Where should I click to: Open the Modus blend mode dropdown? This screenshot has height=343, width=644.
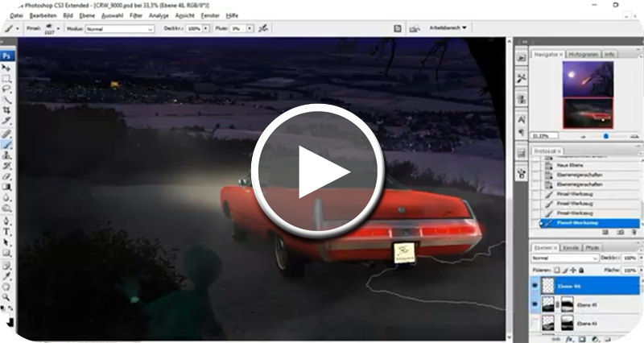pos(120,29)
